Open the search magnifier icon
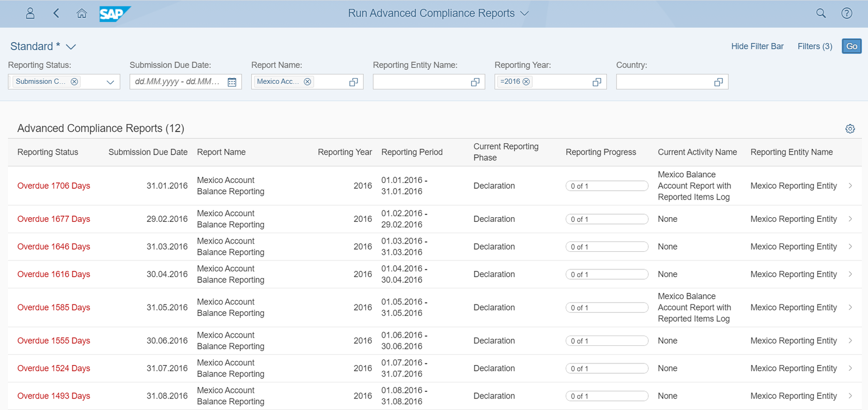The height and width of the screenshot is (410, 868). [x=821, y=13]
